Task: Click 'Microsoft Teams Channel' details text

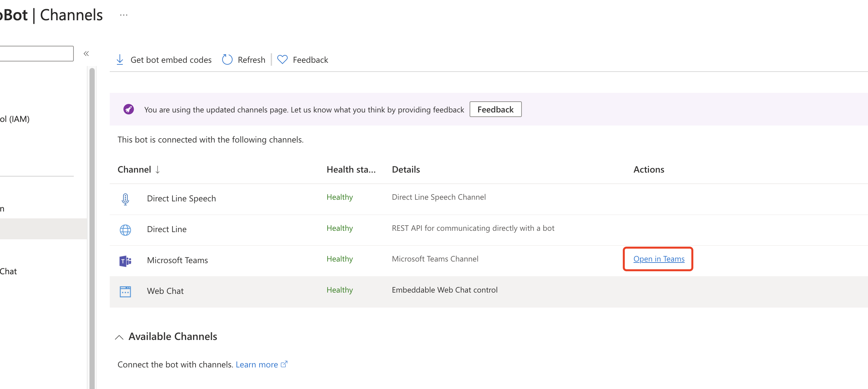Action: (x=435, y=259)
